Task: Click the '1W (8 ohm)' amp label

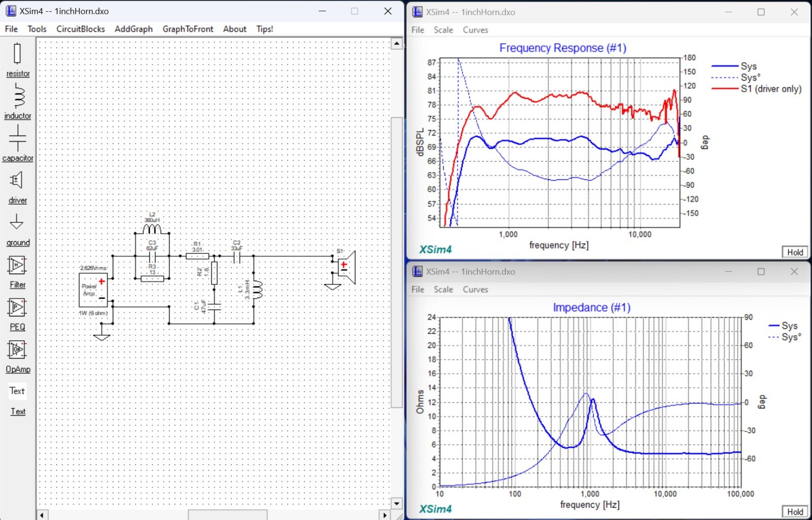Action: (93, 313)
